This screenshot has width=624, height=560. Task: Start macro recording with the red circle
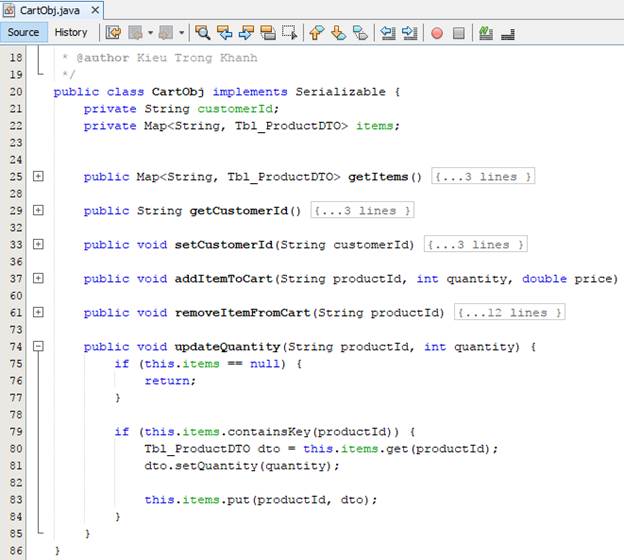pos(437,33)
